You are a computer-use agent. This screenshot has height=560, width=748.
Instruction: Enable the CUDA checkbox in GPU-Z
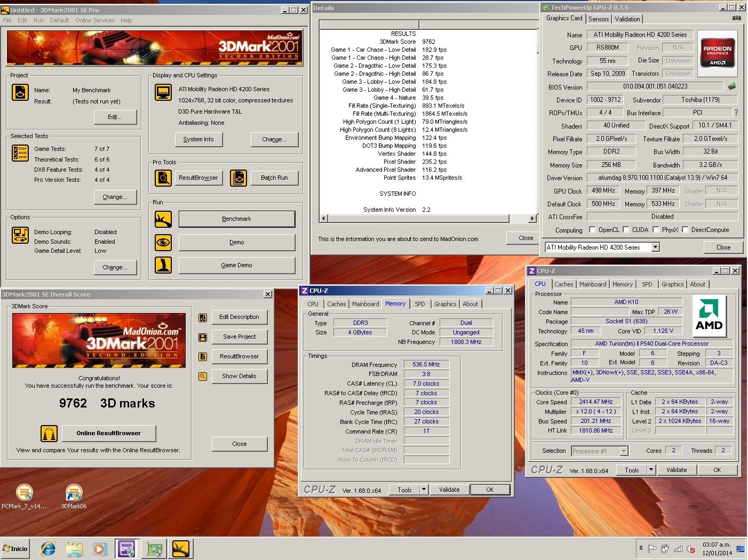(626, 230)
